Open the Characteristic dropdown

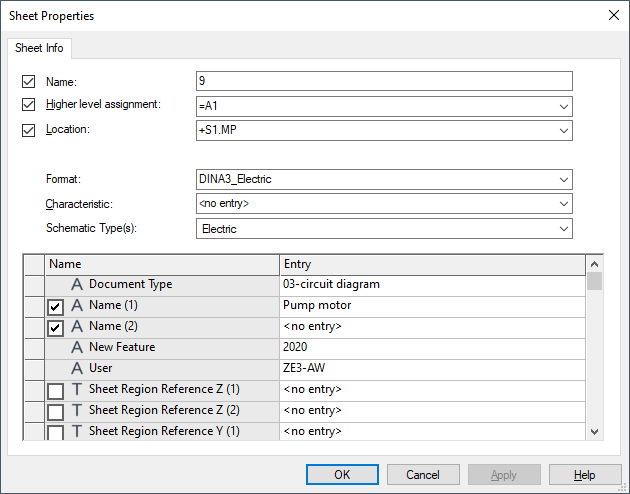[x=564, y=204]
